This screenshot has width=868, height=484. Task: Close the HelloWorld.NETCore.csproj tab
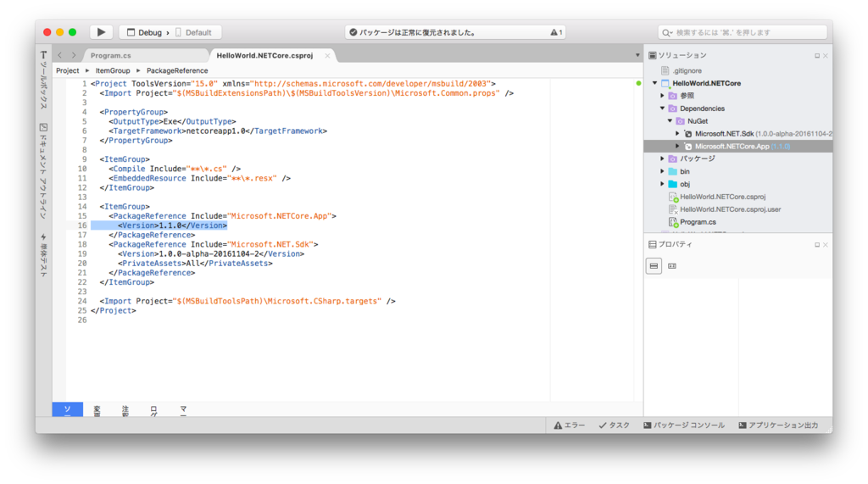pos(327,55)
